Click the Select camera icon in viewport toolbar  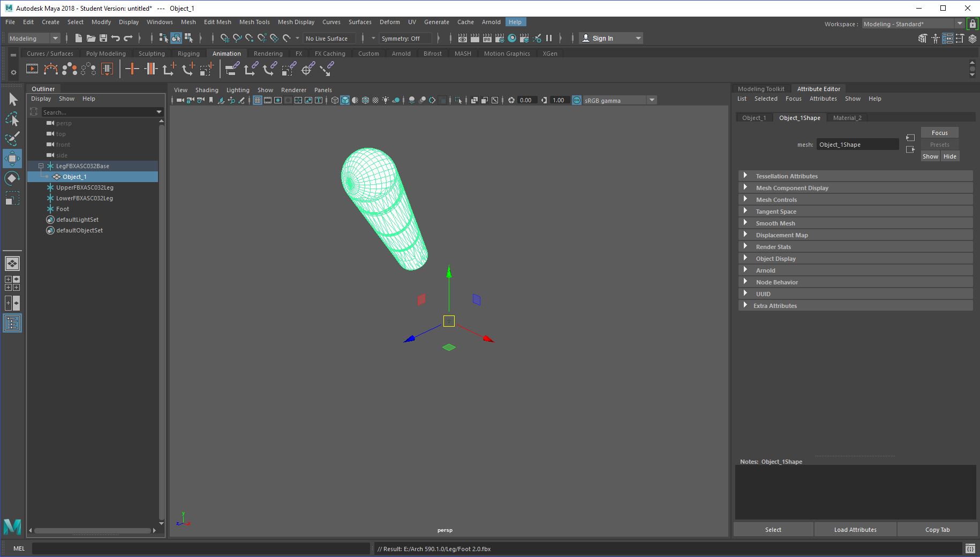click(x=180, y=100)
